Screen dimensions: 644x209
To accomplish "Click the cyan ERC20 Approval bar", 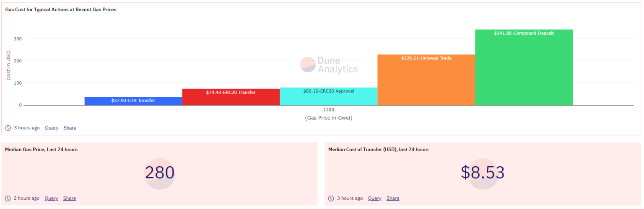I will [x=328, y=97].
